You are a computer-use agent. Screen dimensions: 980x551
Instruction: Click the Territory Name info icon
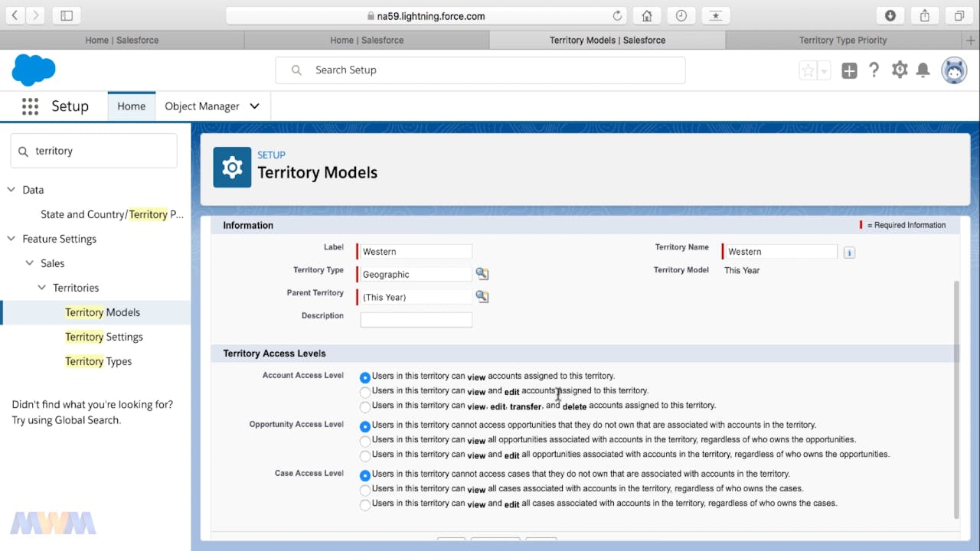[849, 253]
